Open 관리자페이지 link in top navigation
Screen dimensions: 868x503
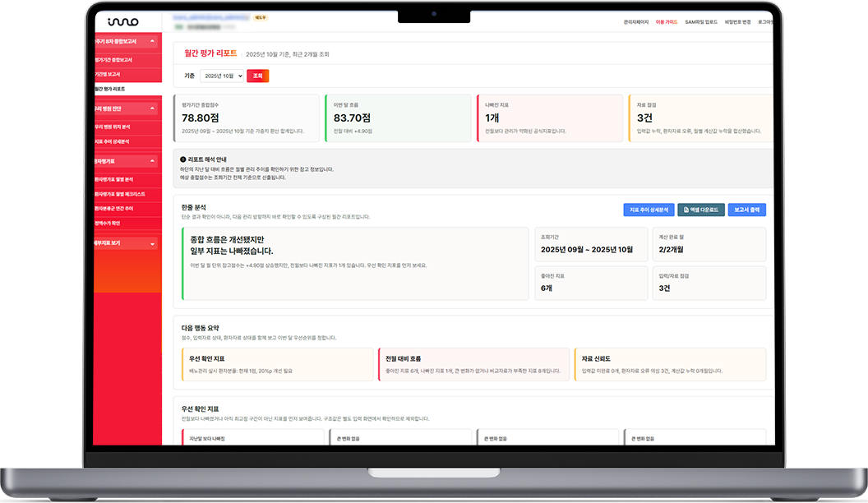point(636,22)
